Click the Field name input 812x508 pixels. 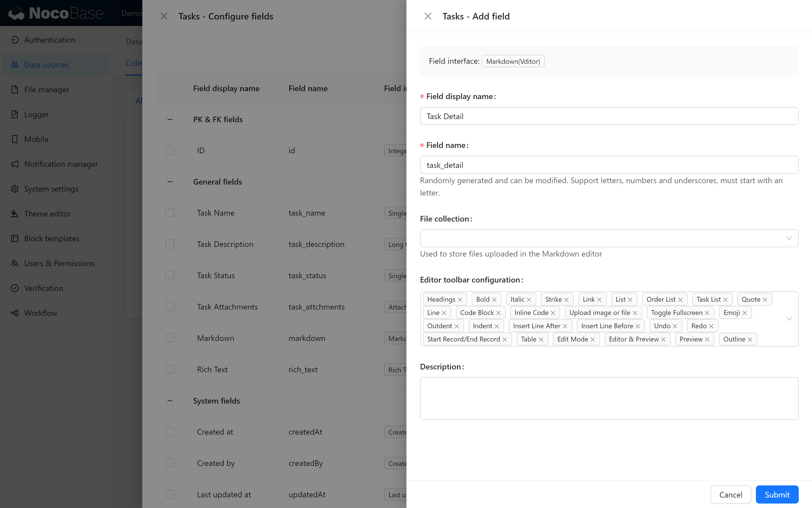(x=609, y=165)
